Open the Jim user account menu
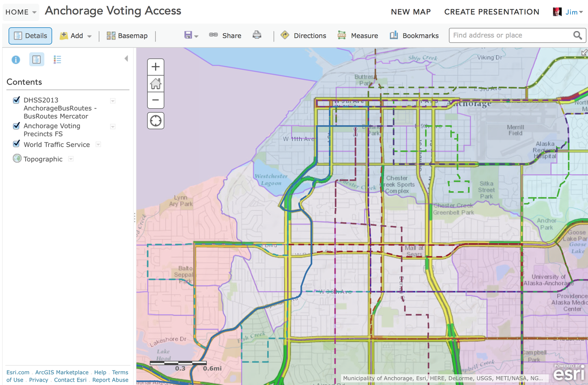 [574, 12]
